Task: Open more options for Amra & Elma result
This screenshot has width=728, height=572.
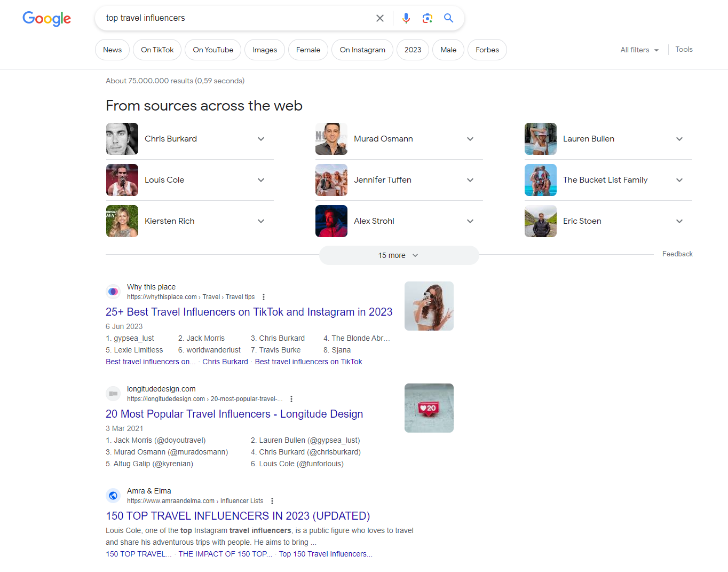Action: (272, 501)
